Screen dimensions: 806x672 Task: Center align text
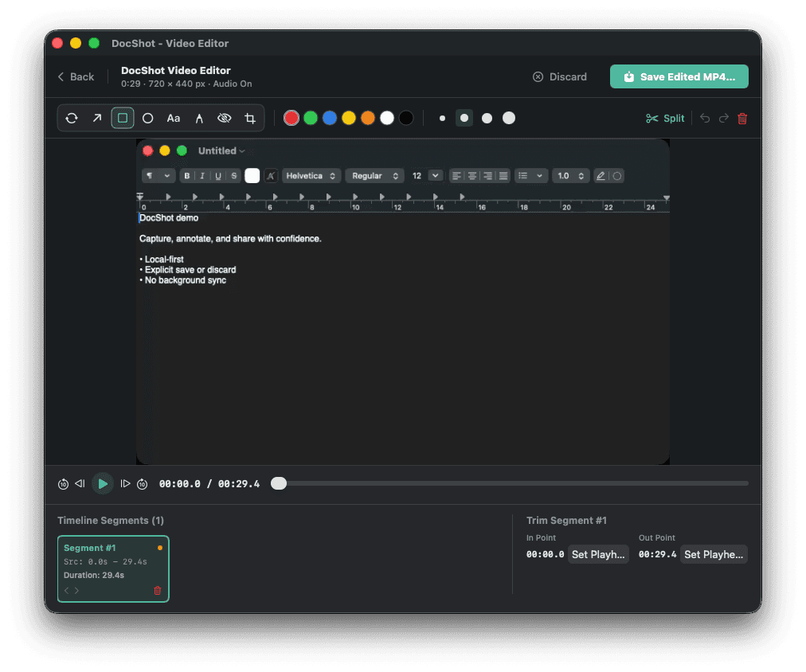click(x=471, y=176)
